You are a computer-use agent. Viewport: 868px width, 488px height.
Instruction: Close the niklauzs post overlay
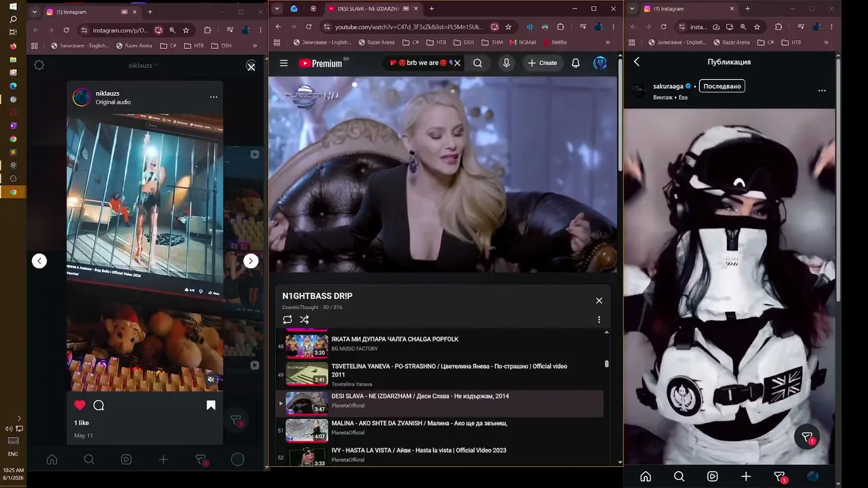click(251, 66)
